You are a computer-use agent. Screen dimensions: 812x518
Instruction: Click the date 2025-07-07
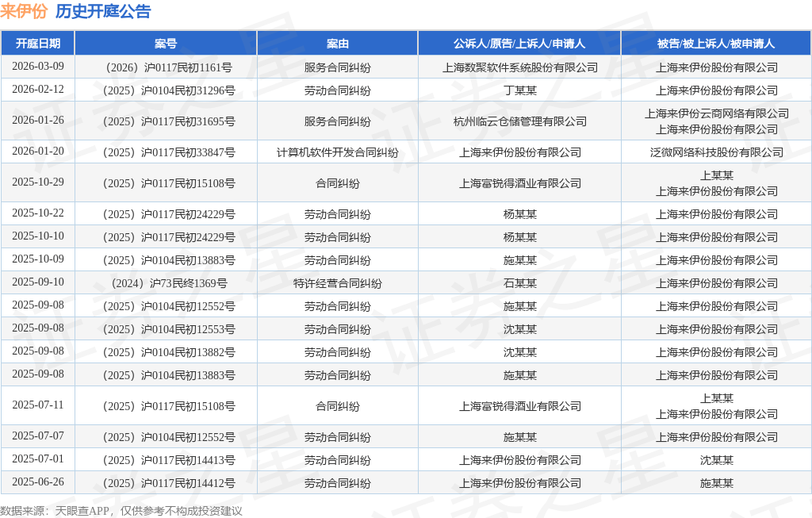(x=38, y=436)
